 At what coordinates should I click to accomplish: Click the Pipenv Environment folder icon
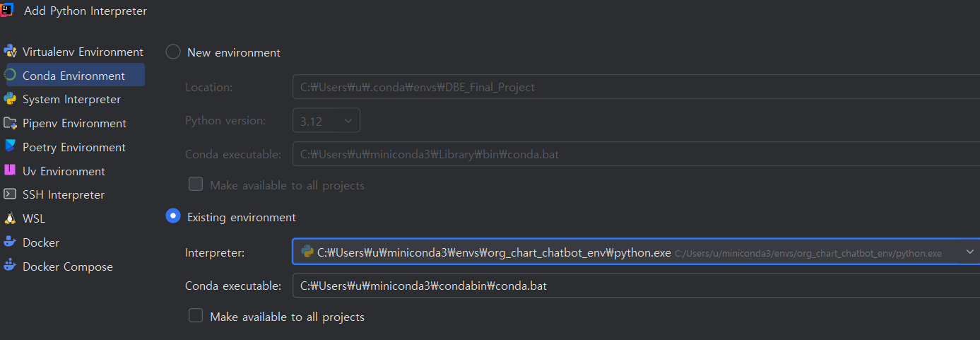point(10,123)
